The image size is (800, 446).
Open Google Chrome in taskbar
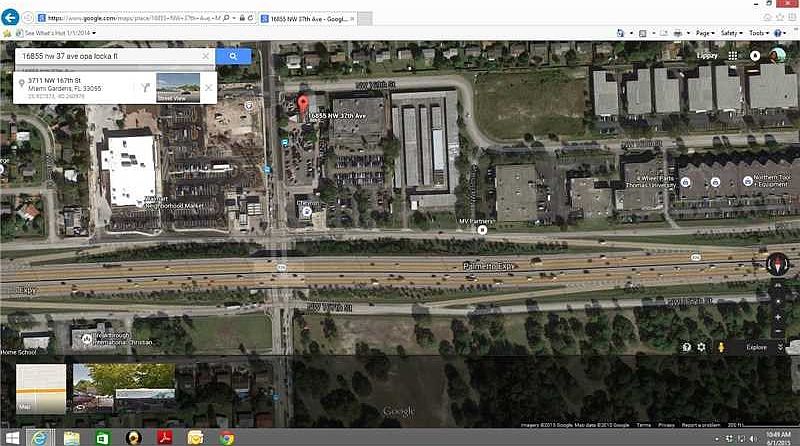227,438
